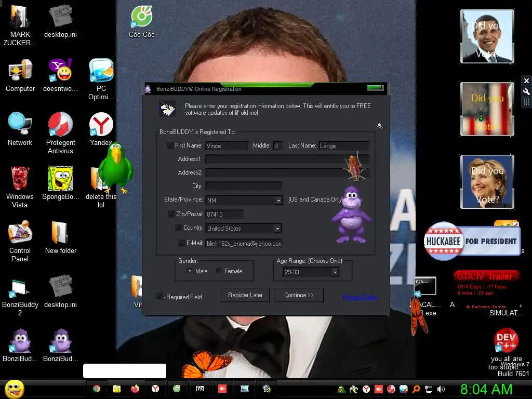Open the 7z taskbar button

200,389
